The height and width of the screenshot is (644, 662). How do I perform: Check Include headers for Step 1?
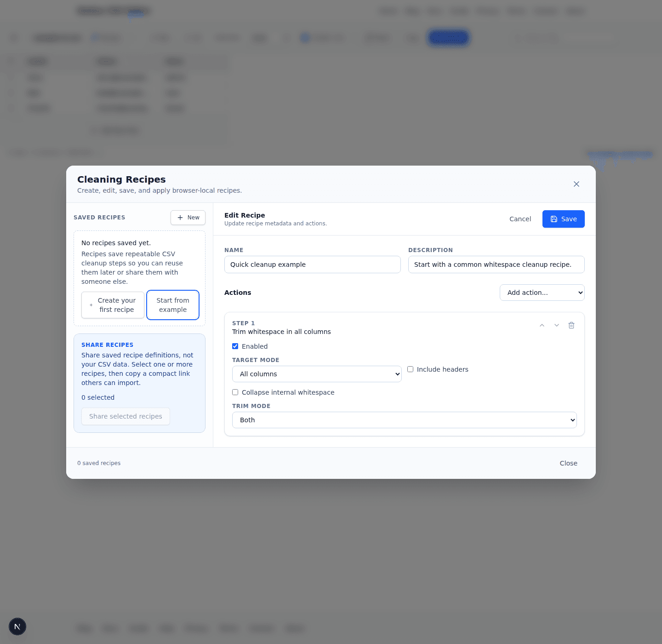click(410, 369)
